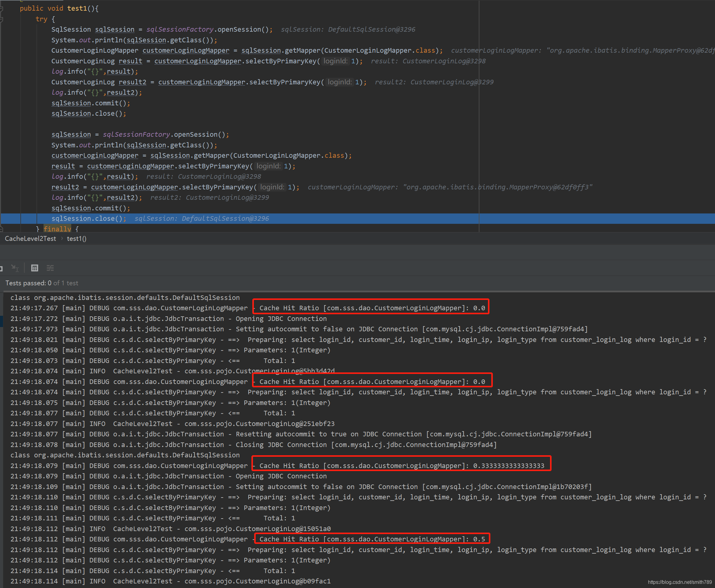Click the INFO line with CustomerLoginLog@251ebf23

point(172,423)
